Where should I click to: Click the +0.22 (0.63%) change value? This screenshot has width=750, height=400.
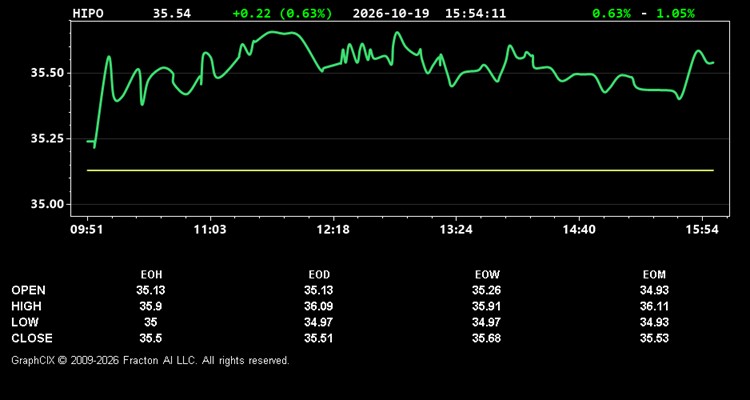[x=282, y=13]
